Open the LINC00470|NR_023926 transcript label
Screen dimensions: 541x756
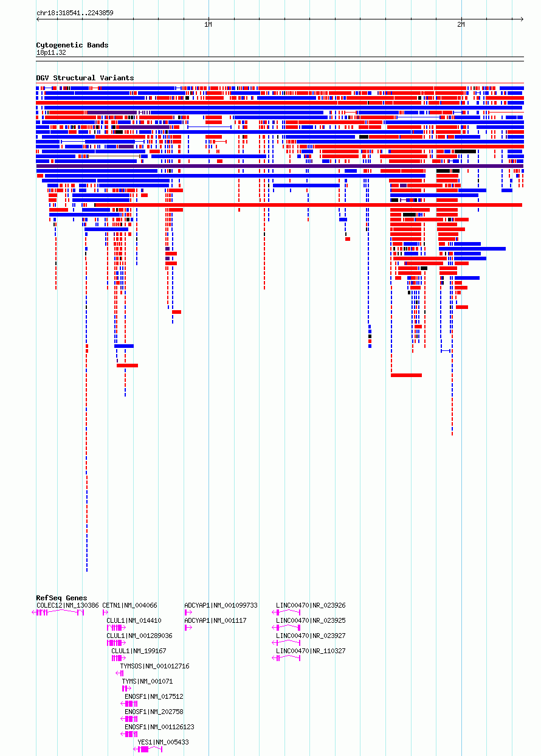pos(311,605)
